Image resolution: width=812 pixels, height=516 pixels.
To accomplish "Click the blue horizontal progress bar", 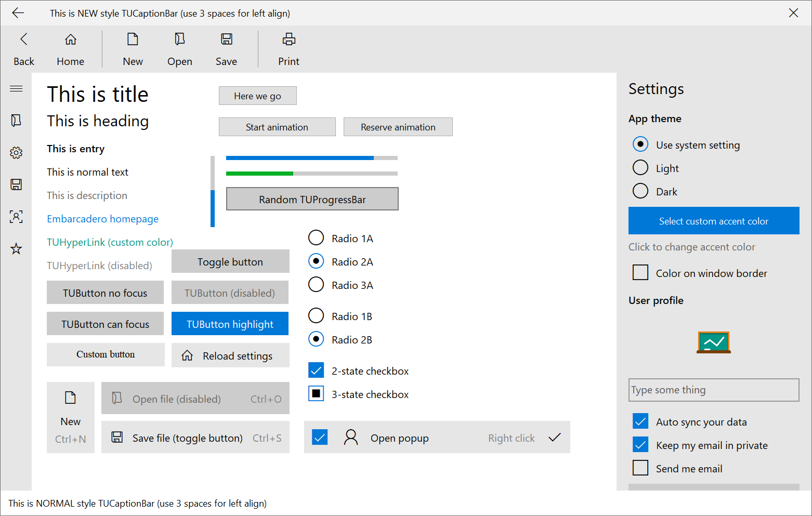I will tap(312, 158).
